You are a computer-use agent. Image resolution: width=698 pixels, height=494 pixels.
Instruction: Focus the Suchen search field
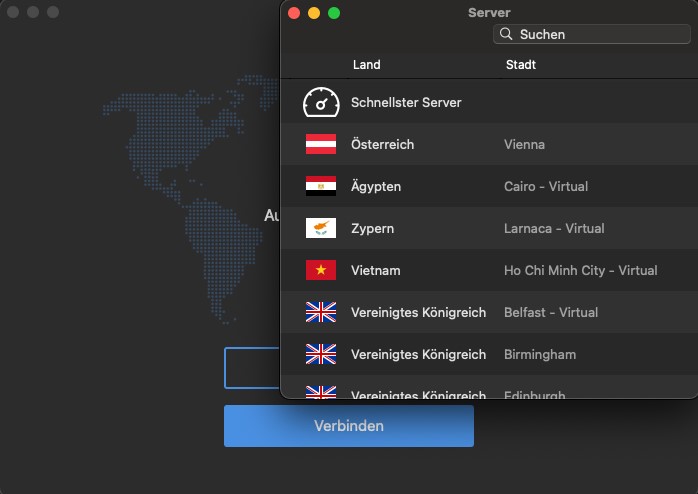coord(600,34)
